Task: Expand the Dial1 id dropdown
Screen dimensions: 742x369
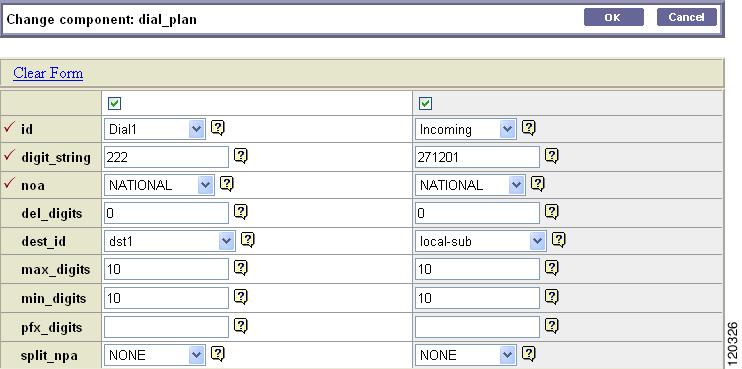Action: pyautogui.click(x=155, y=129)
